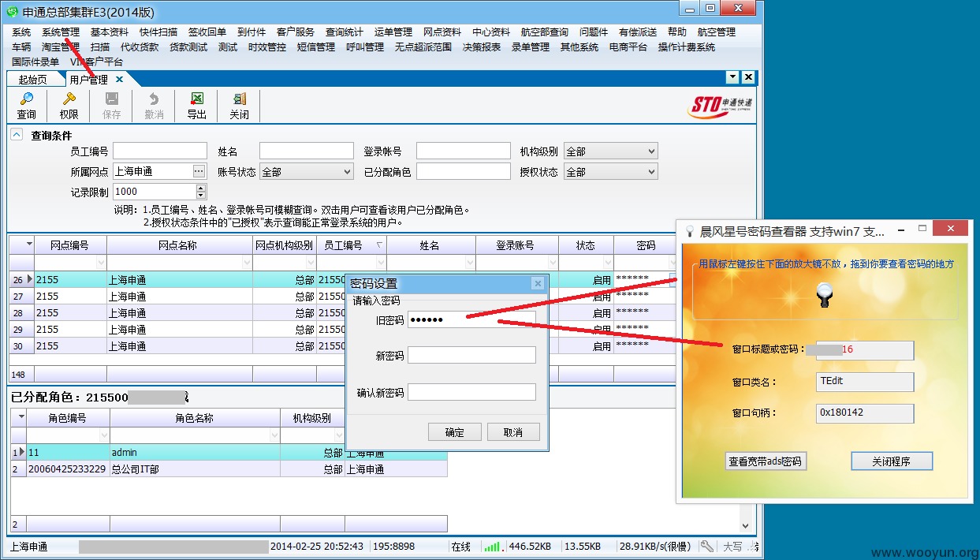Switch to the 起始页 tab

(x=32, y=79)
